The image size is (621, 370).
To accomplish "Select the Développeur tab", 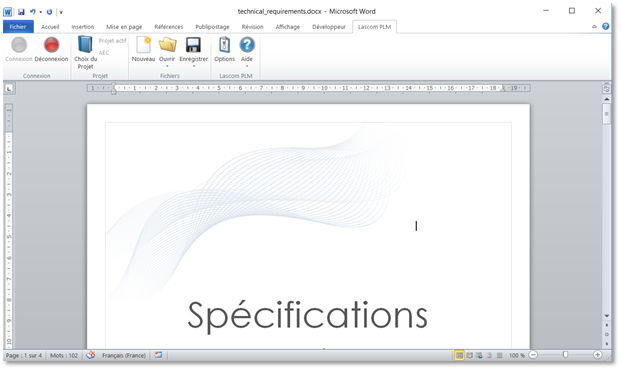I will pos(329,27).
